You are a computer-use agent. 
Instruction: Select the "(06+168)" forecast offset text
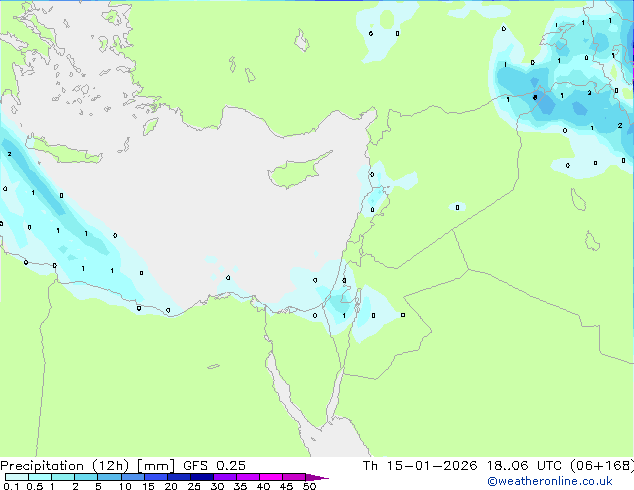click(x=602, y=466)
